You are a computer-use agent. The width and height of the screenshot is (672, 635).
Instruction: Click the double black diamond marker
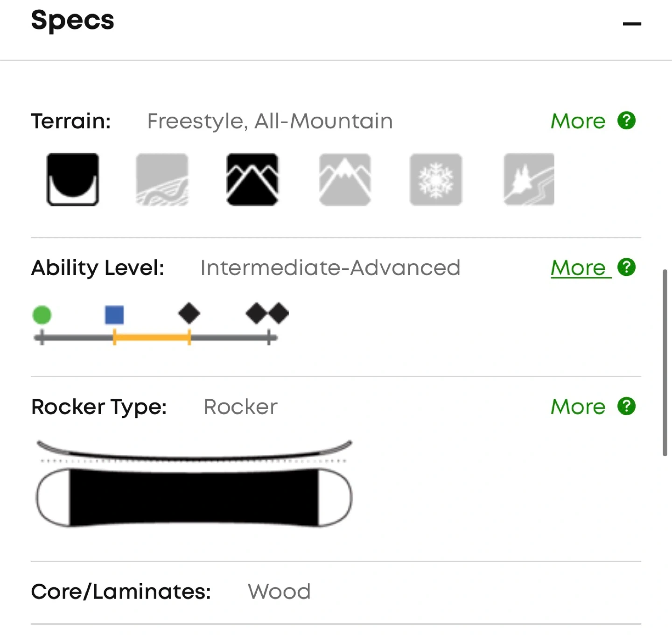[x=267, y=313]
